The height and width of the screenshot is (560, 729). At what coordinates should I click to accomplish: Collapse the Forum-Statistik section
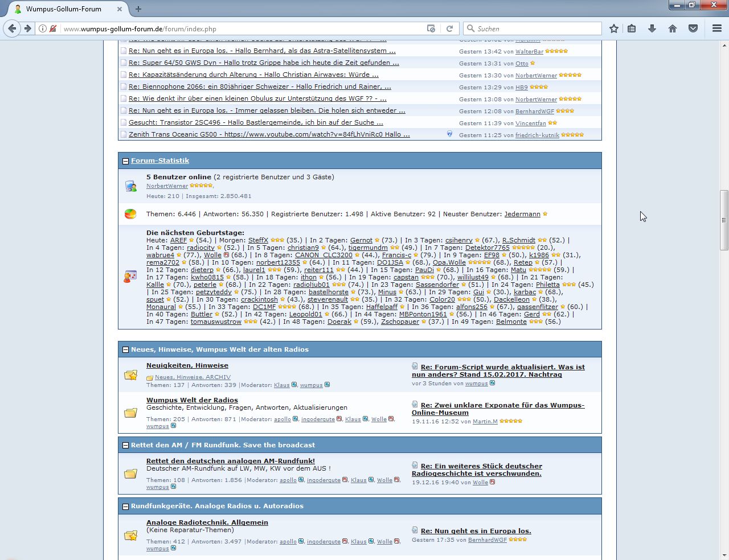click(125, 161)
